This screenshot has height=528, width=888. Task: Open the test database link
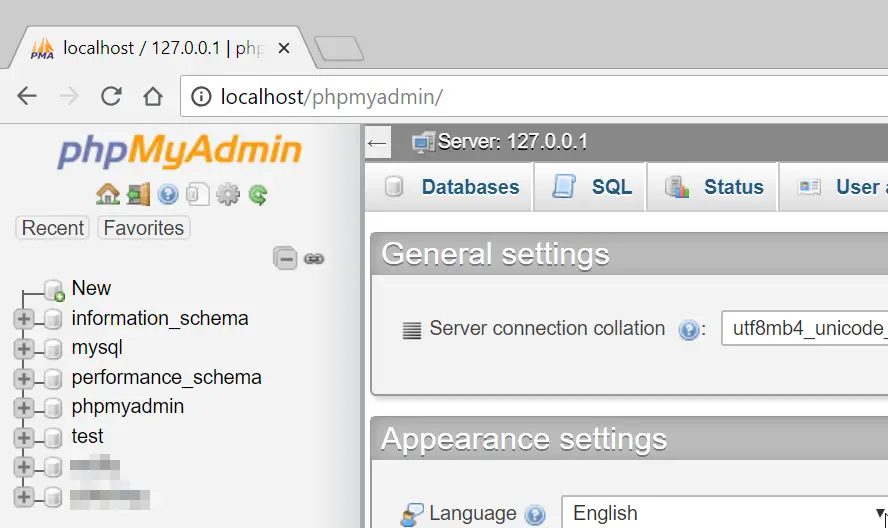[87, 436]
